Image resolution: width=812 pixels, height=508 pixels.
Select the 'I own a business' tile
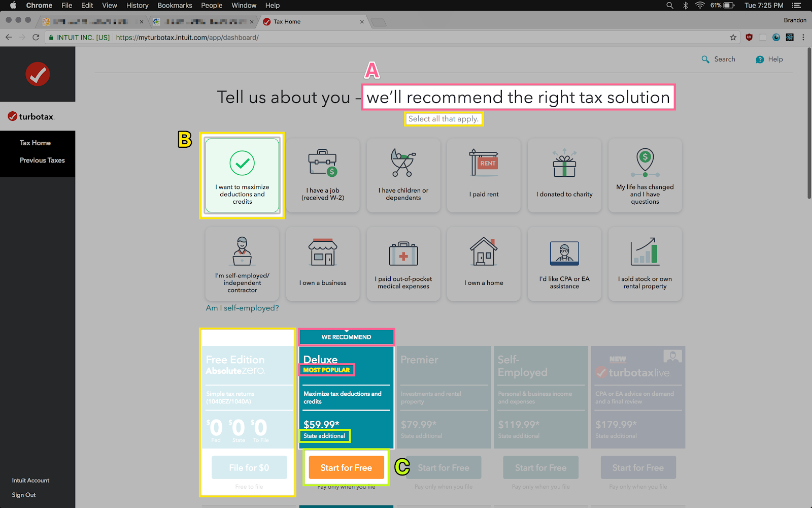pyautogui.click(x=323, y=264)
